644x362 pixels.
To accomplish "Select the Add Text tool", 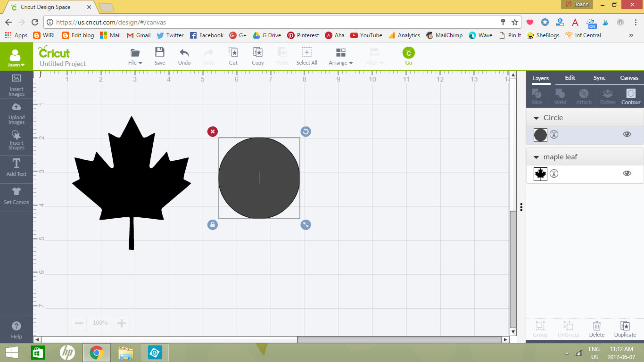I will tap(16, 167).
